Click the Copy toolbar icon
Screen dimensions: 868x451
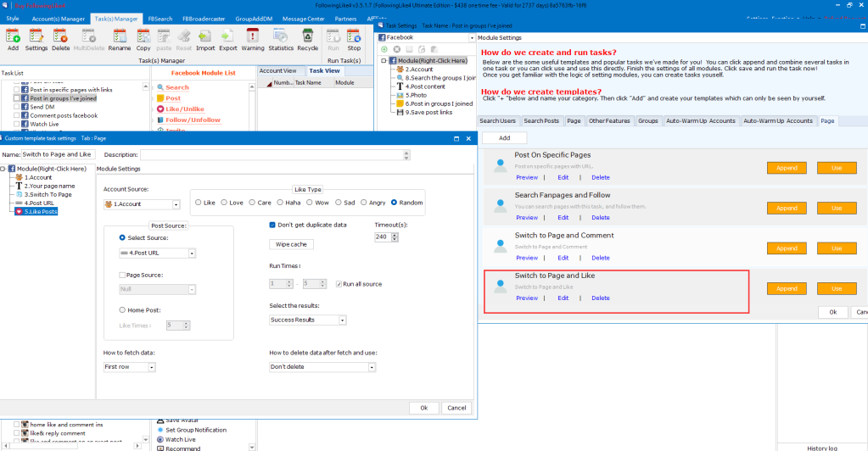click(143, 40)
